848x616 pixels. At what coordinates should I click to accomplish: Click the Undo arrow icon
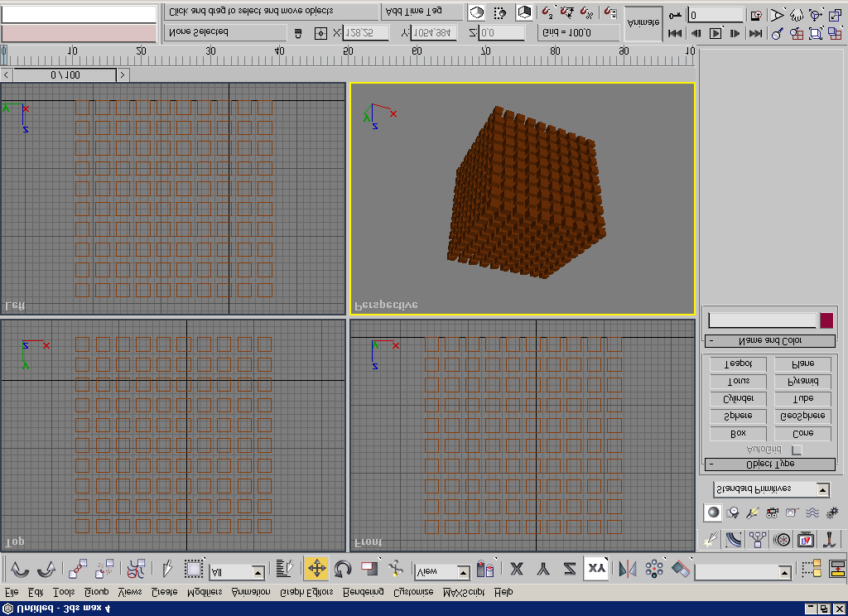[20, 569]
